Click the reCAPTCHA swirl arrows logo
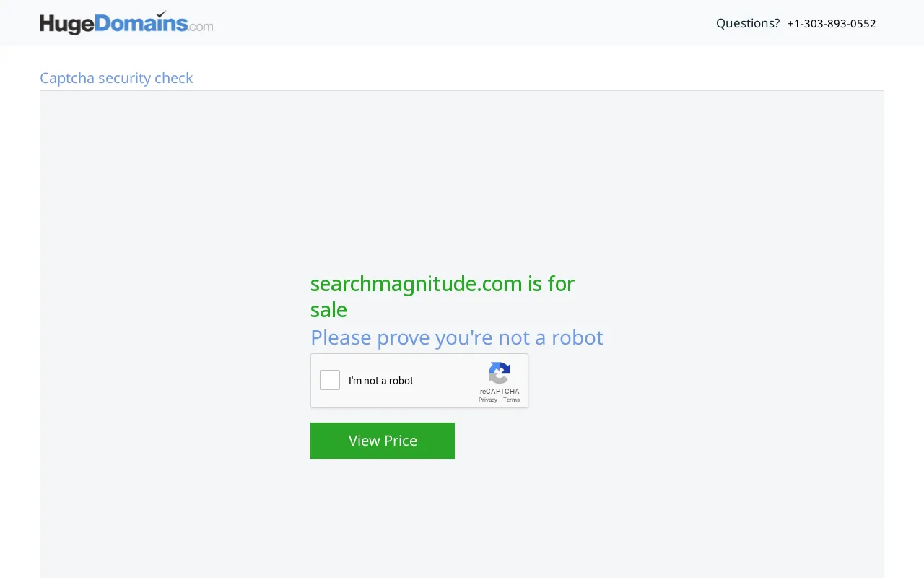Screen dimensions: 924x578 tap(500, 373)
